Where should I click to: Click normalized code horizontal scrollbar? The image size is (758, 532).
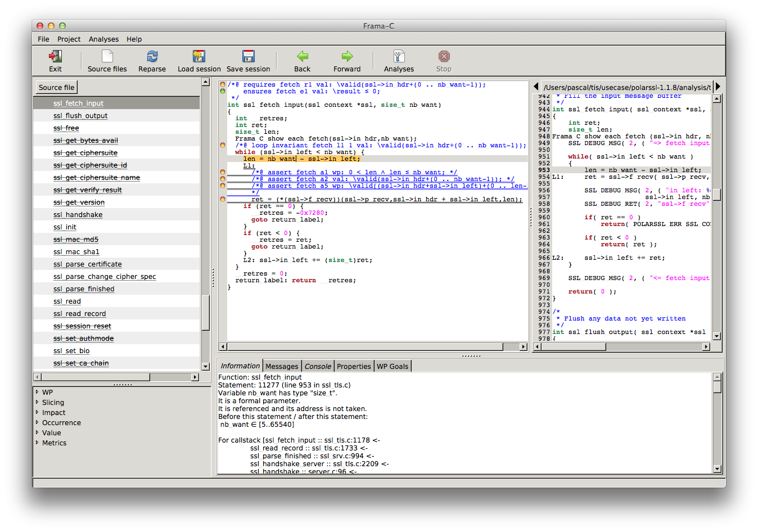pyautogui.click(x=365, y=346)
